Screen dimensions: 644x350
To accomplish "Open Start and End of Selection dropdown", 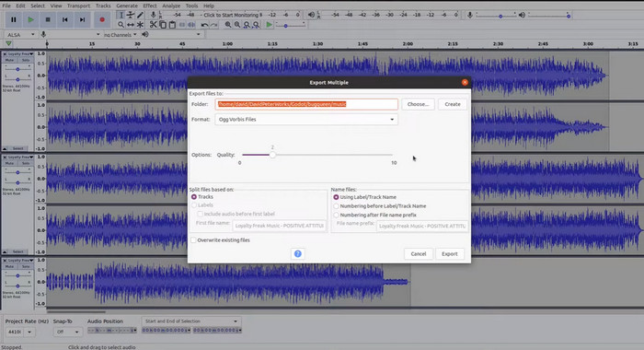I will pos(191,321).
